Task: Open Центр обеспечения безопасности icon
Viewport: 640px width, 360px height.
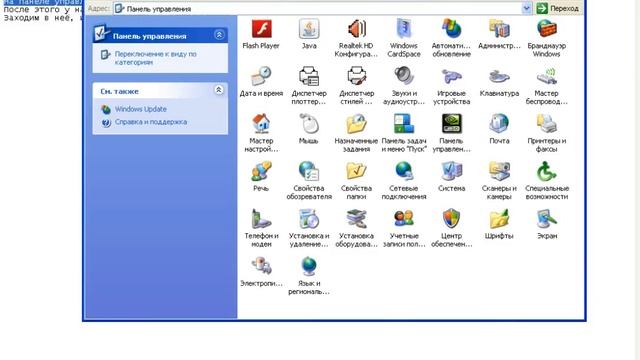Action: tap(451, 219)
